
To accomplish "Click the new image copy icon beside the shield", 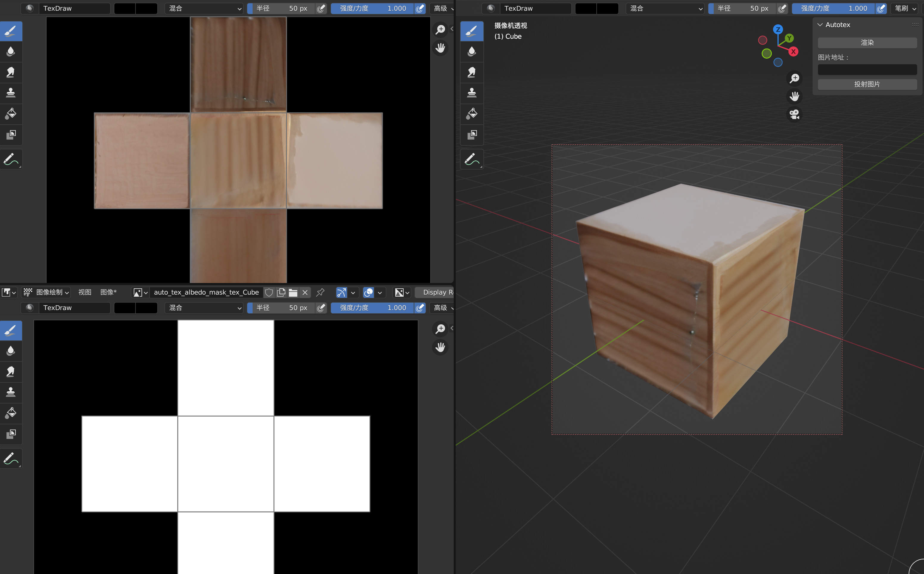I will (x=281, y=292).
